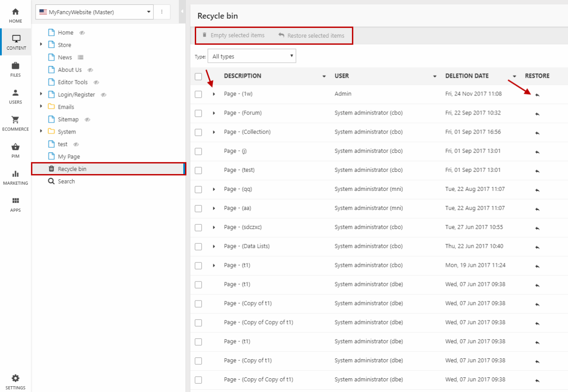Screen dimensions: 568x392
Task: Open the Type filter dropdown
Action: coord(252,56)
